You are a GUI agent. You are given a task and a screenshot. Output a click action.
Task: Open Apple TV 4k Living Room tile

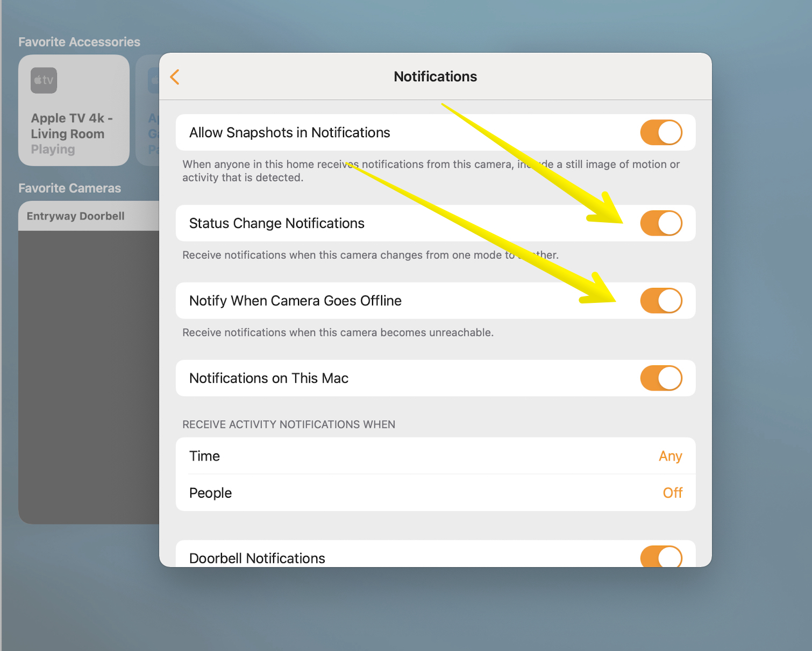click(x=74, y=110)
